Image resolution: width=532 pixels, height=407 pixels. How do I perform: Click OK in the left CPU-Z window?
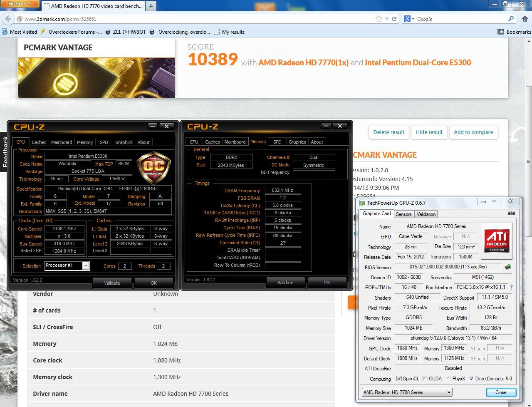click(153, 283)
